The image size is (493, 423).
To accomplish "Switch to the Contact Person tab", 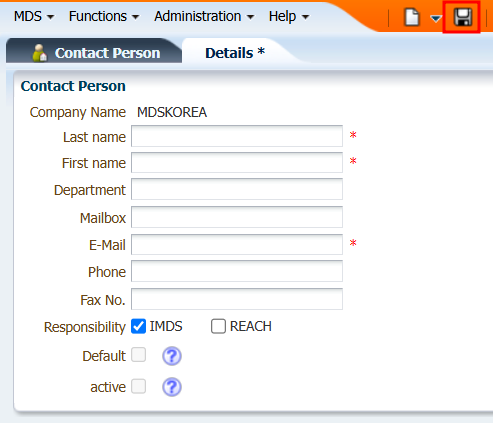I will click(x=94, y=53).
